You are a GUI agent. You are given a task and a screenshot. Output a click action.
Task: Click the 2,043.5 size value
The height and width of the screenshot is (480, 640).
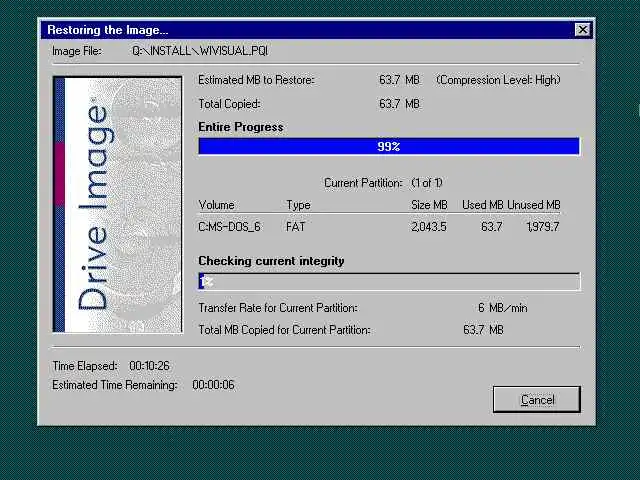429,227
